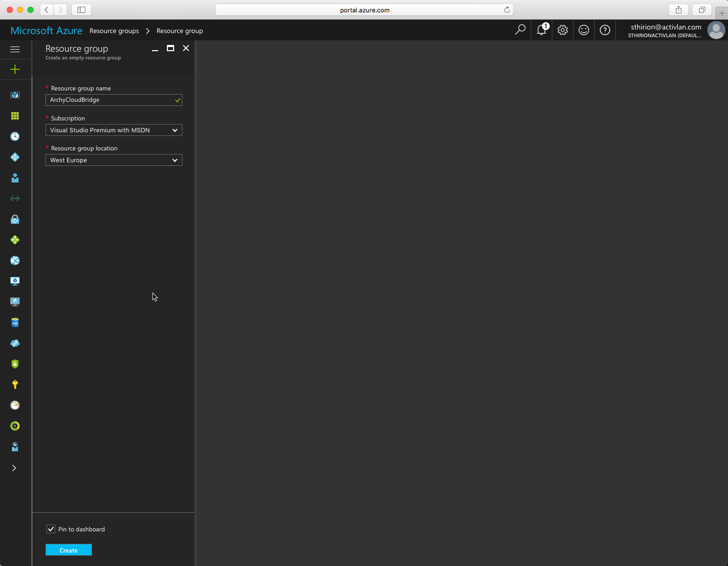Open the light blue person icon in sidebar

(15, 178)
